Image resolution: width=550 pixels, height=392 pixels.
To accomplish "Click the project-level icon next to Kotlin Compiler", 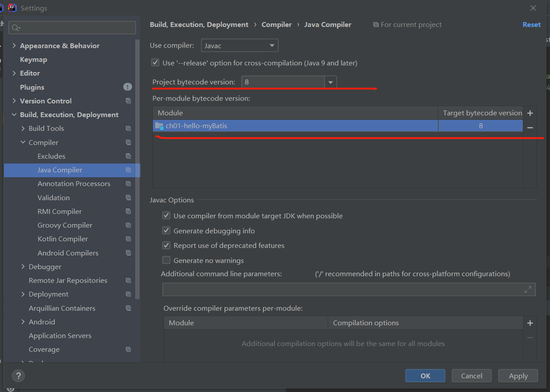I will (x=128, y=239).
